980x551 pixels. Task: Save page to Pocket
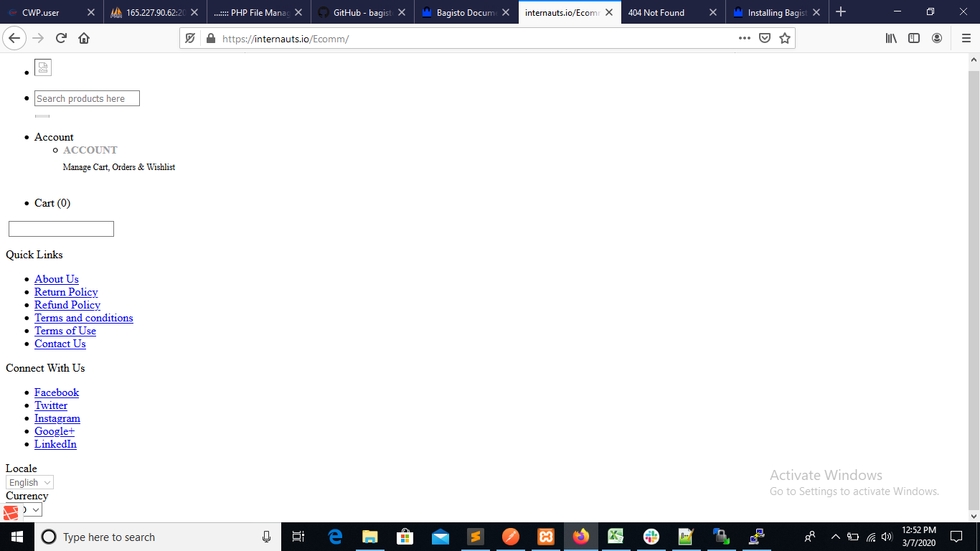[x=765, y=38]
